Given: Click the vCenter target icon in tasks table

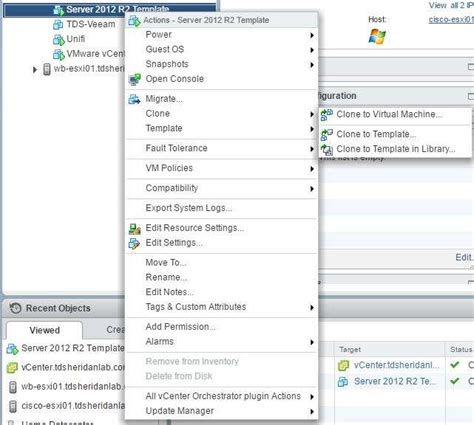Looking at the screenshot, I should [x=343, y=366].
